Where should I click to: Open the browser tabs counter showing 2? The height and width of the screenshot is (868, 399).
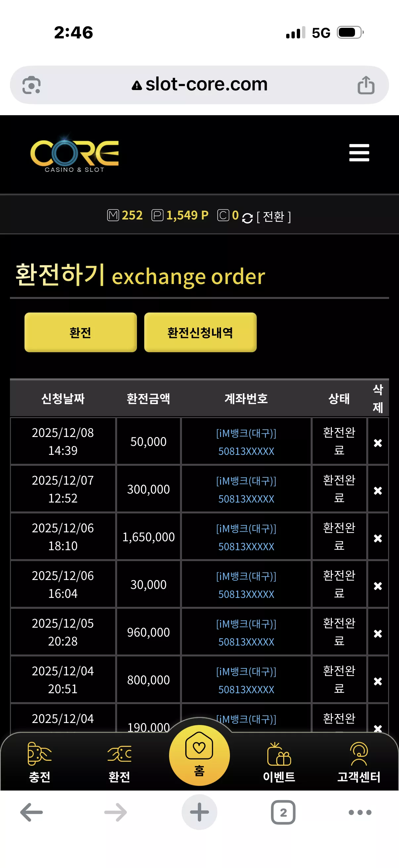pos(283,812)
